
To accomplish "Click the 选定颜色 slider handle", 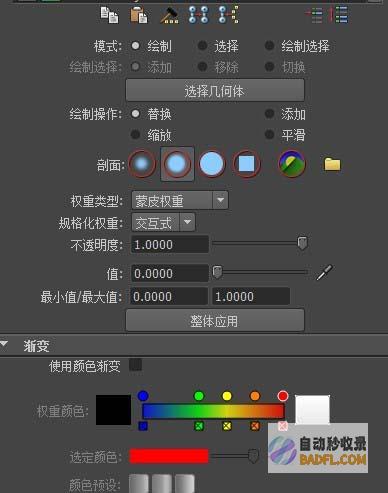I will click(x=253, y=456).
